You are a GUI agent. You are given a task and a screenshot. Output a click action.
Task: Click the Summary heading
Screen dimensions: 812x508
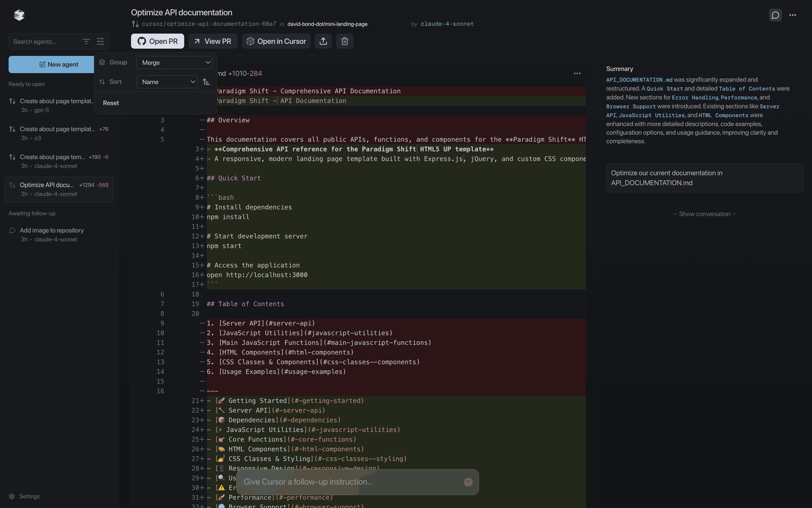tap(620, 69)
